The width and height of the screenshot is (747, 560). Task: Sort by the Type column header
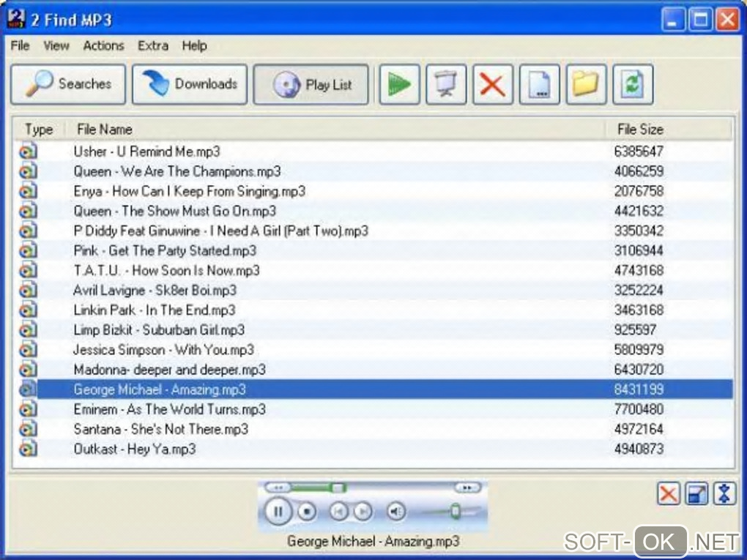(39, 129)
